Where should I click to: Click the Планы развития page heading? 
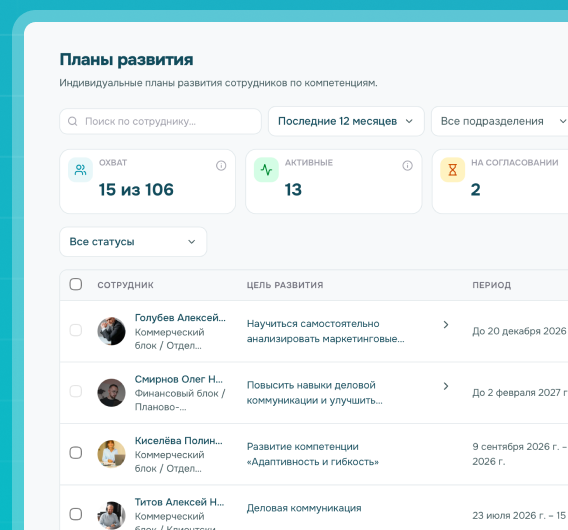(x=126, y=60)
